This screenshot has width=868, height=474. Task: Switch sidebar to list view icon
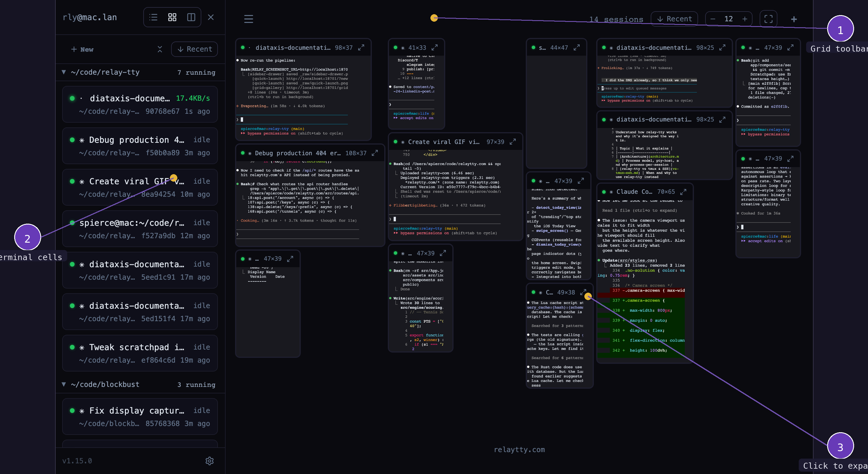pos(153,17)
